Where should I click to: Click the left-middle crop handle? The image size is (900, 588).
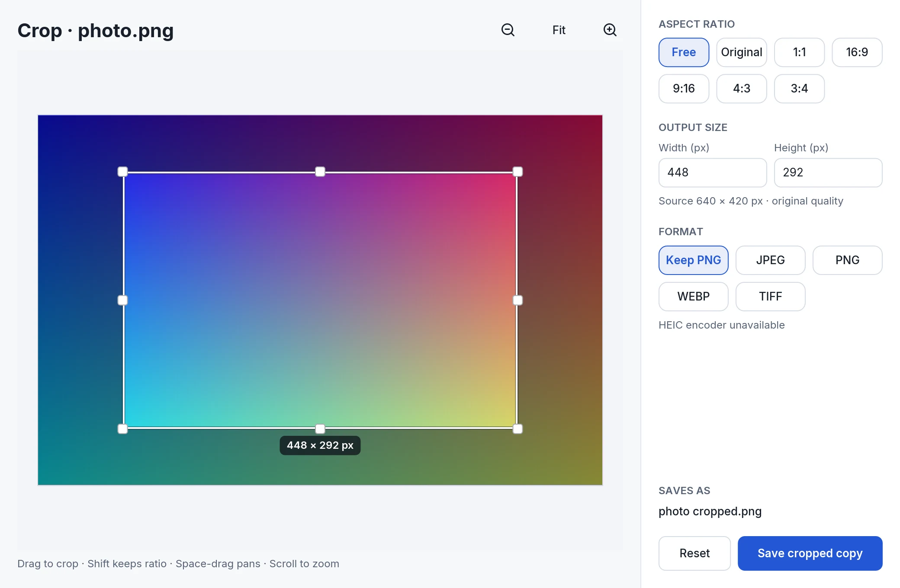123,300
